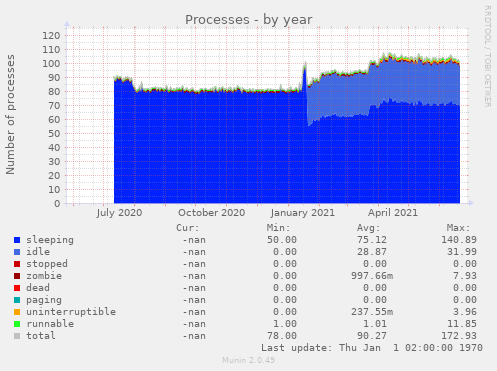Select the 'uninterruptible' legend label
This screenshot has width=497, height=371.
coord(71,312)
